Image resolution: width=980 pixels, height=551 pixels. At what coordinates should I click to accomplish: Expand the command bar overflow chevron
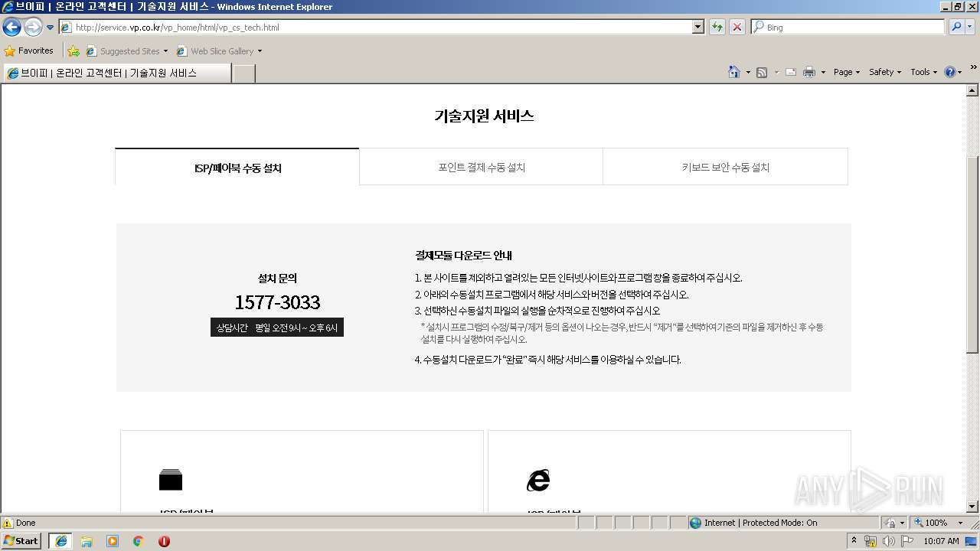(973, 67)
